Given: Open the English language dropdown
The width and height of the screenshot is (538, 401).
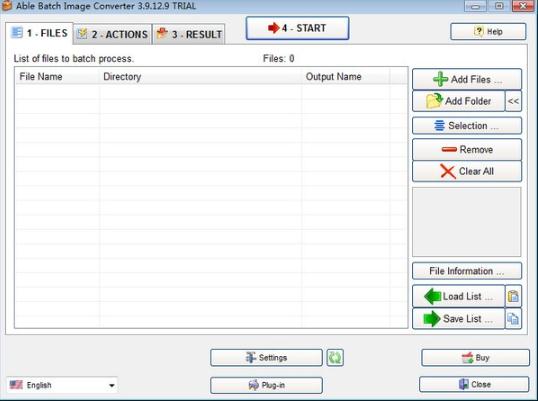Looking at the screenshot, I should (x=62, y=385).
